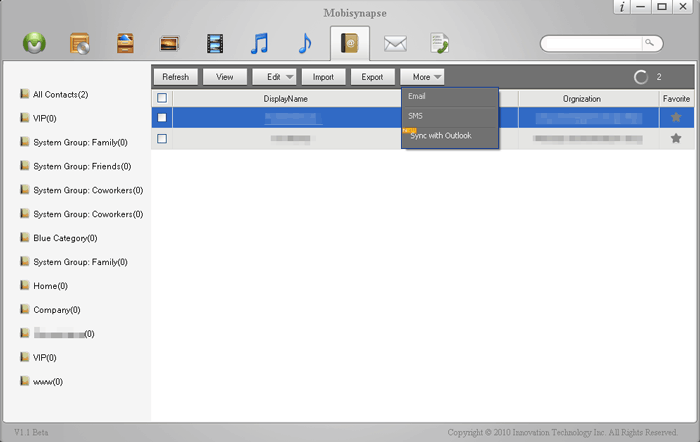Expand the Edit dropdown

(x=274, y=76)
